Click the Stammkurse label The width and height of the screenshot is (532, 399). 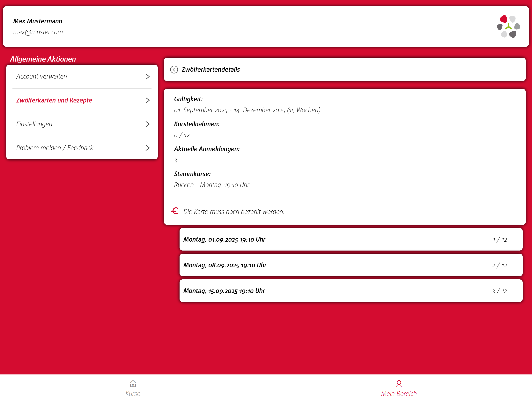click(x=192, y=174)
